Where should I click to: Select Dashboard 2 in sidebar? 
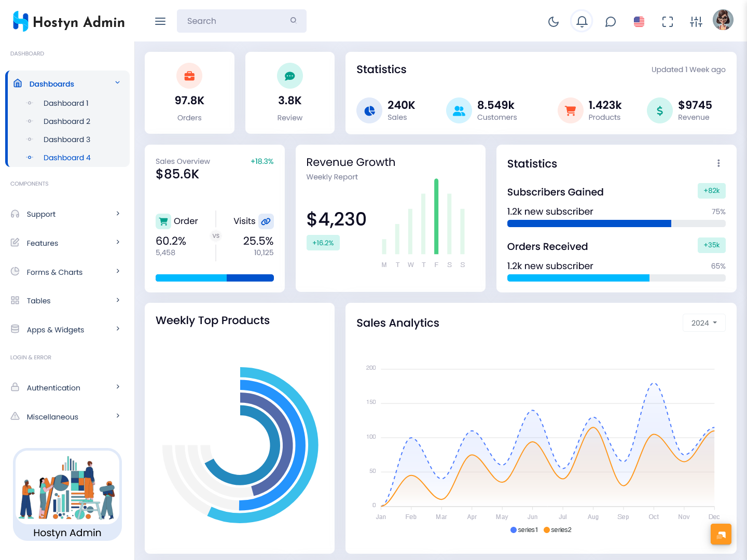[67, 121]
